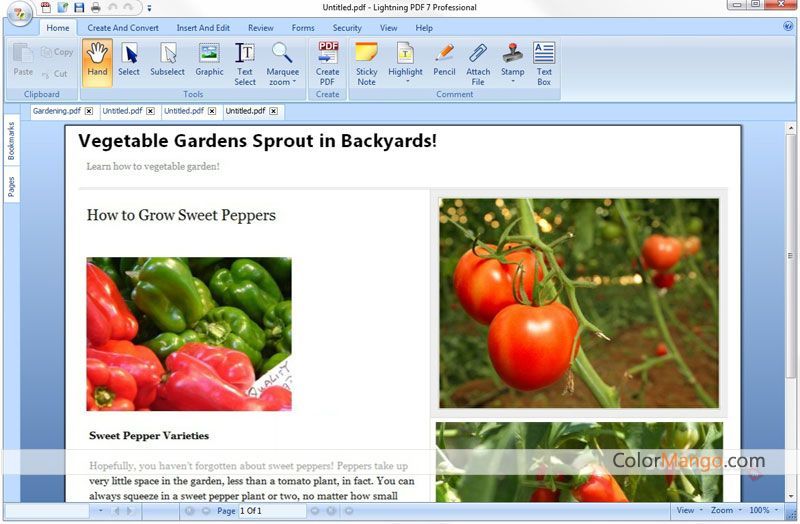Add a Sticky Note comment

[366, 63]
